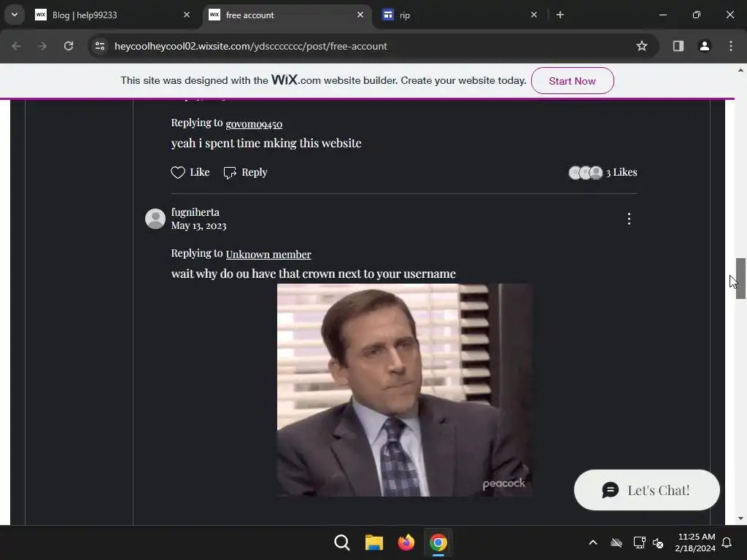Switch to the Blog | help99233 tab
The height and width of the screenshot is (560, 747).
(113, 15)
